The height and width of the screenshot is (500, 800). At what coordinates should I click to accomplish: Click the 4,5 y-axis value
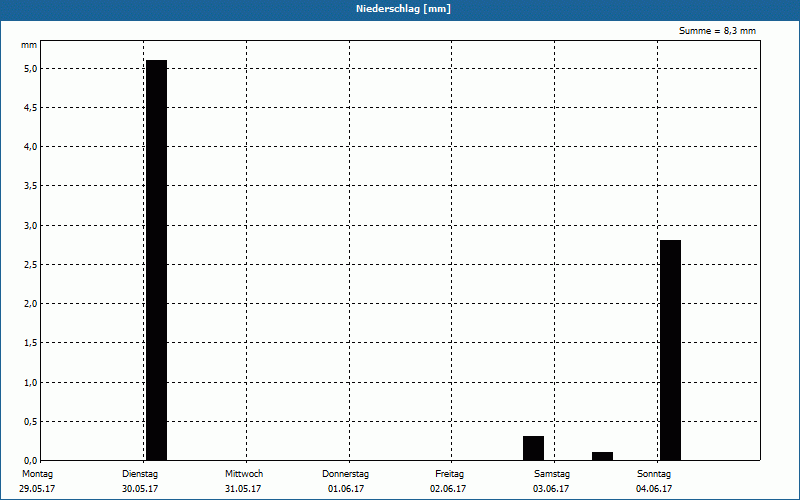tap(30, 108)
